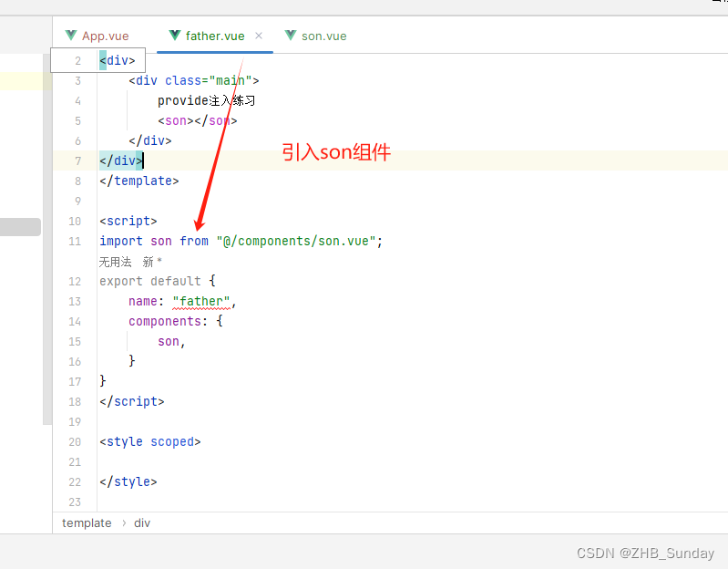Click the 'div' breadcrumb item
The image size is (728, 569).
click(142, 523)
